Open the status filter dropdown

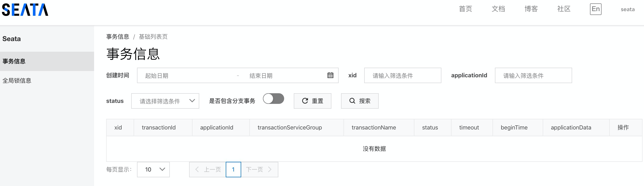pos(165,101)
